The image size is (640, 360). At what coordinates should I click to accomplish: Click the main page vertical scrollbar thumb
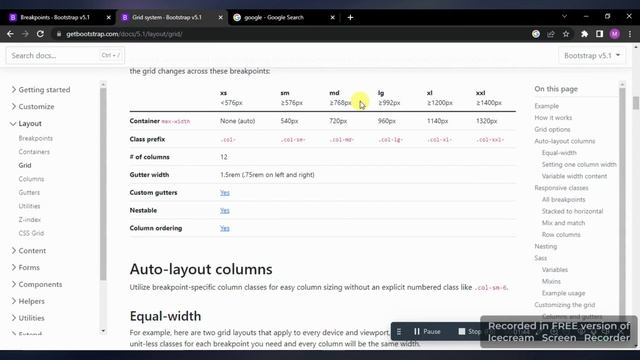(636, 103)
